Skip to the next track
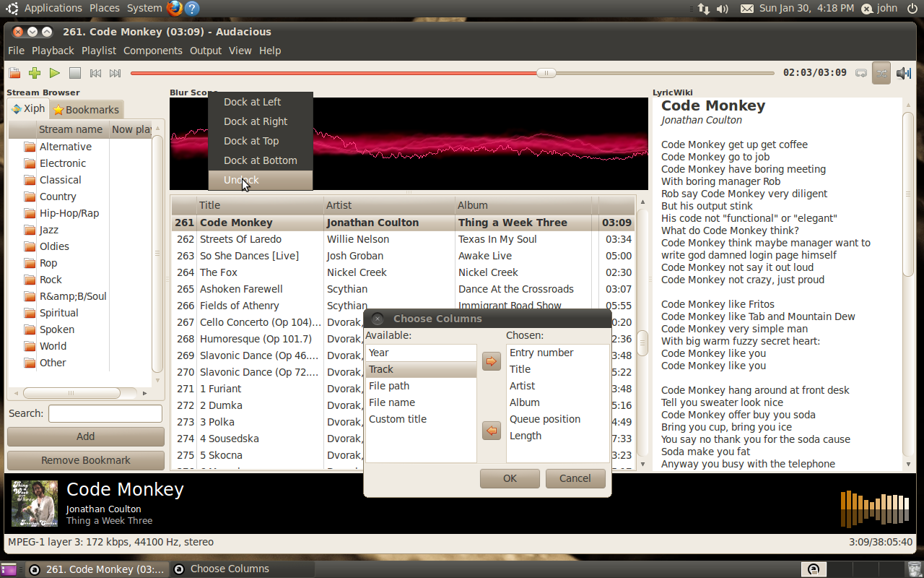Image resolution: width=924 pixels, height=578 pixels. pos(115,73)
